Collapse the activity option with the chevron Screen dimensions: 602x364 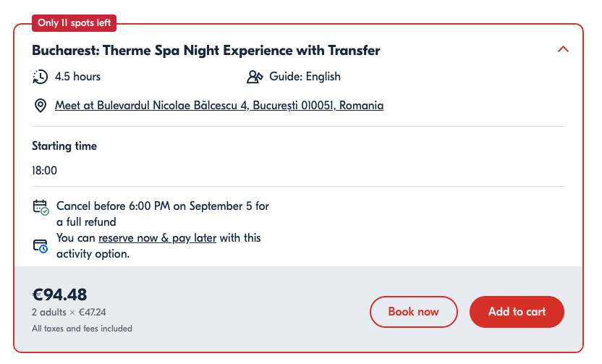563,49
